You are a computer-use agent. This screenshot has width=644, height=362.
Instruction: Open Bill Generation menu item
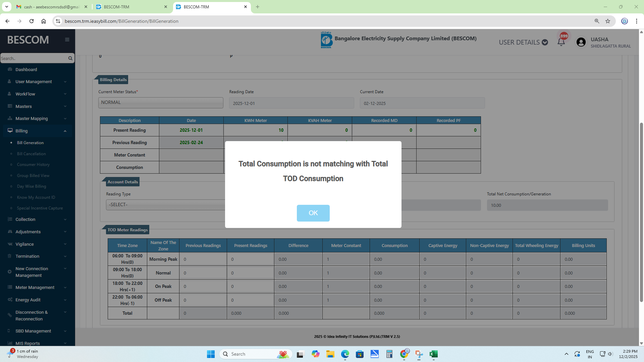point(30,143)
